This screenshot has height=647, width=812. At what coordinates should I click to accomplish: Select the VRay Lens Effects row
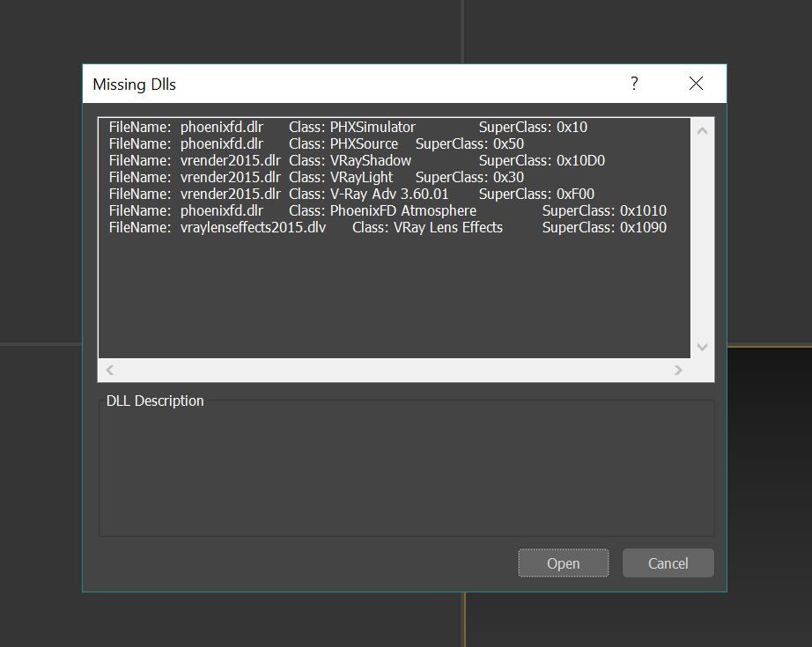coord(394,227)
